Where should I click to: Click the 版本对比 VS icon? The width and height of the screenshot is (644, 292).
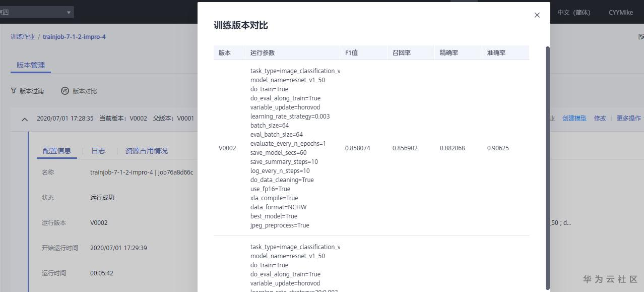pos(65,91)
